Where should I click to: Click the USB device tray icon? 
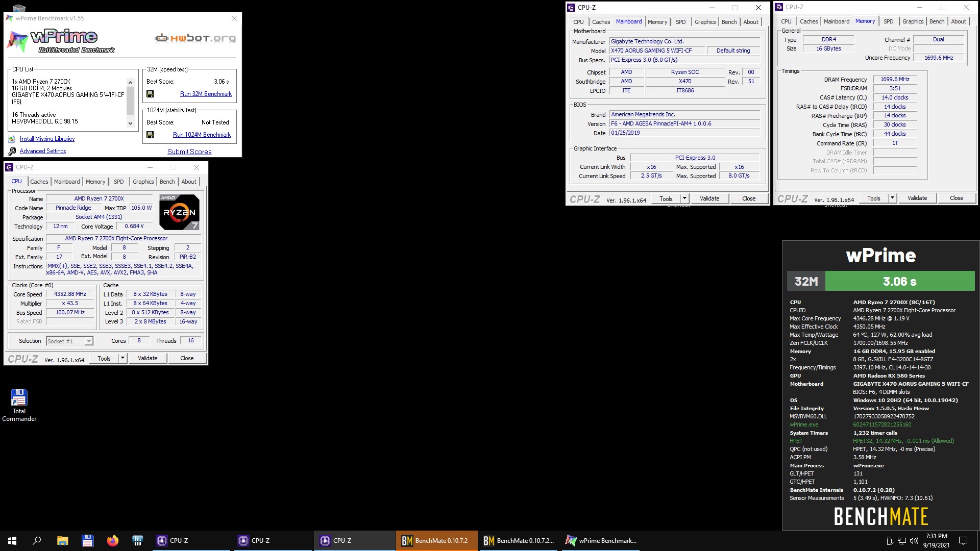pyautogui.click(x=890, y=541)
